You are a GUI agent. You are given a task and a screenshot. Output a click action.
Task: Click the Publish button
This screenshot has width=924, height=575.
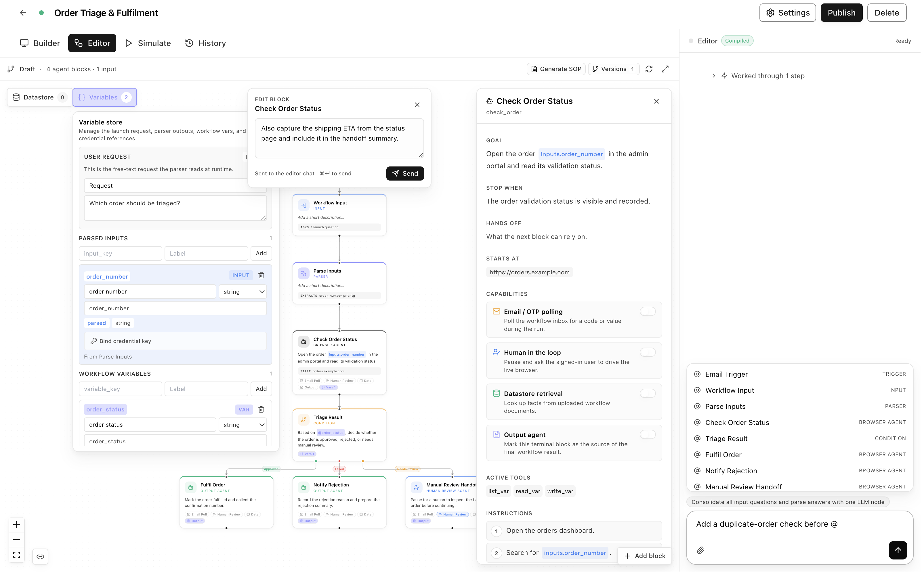844,13
